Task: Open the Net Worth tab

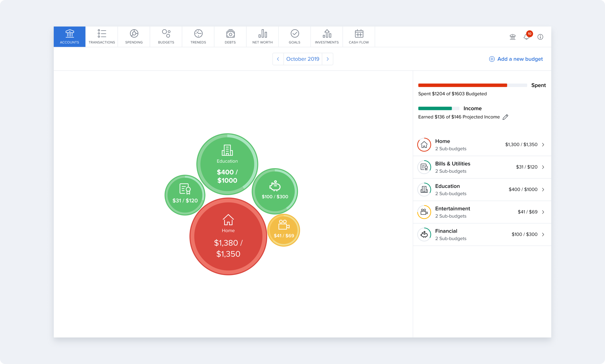Action: [262, 36]
